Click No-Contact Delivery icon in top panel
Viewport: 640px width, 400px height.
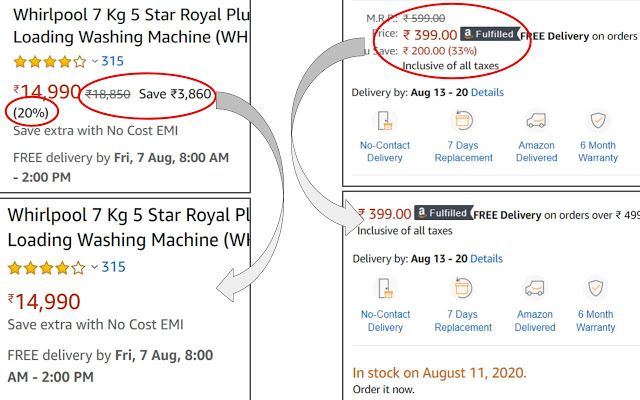384,120
